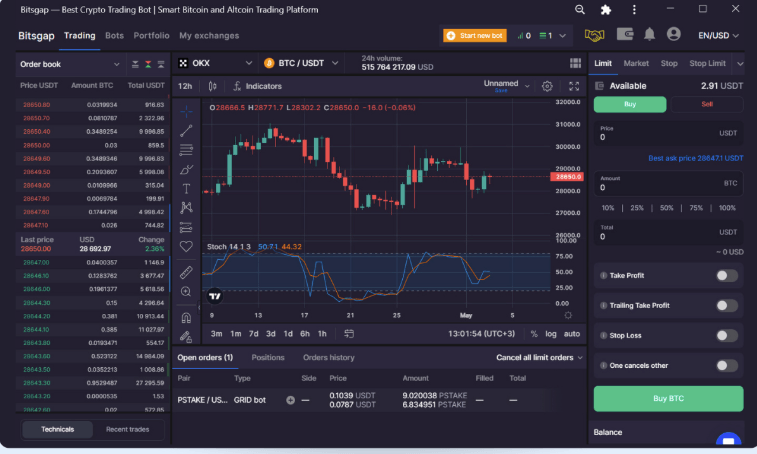Screen dimensions: 757x454
Task: Click the Start new bot button
Action: tap(475, 35)
